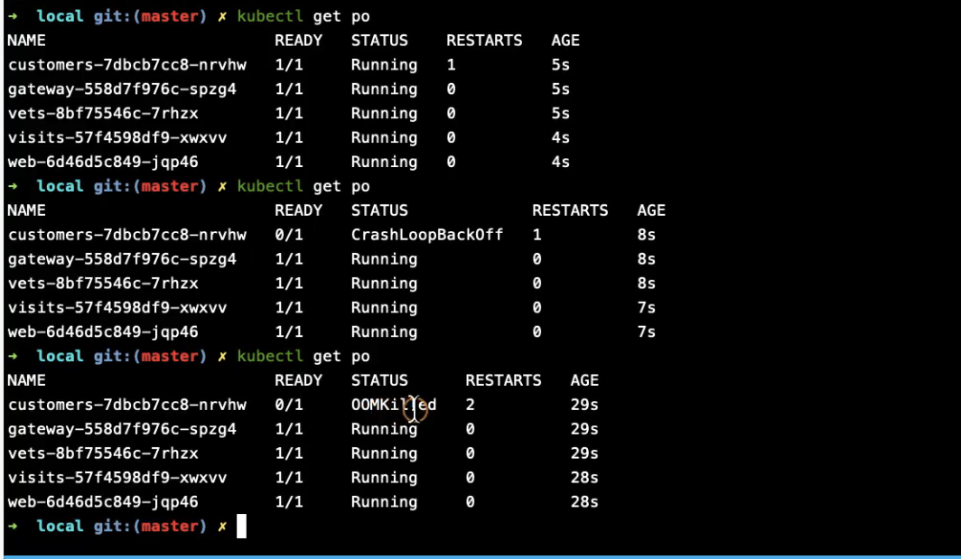Image resolution: width=961 pixels, height=560 pixels.
Task: Click the NAME header in the last output table
Action: point(26,380)
